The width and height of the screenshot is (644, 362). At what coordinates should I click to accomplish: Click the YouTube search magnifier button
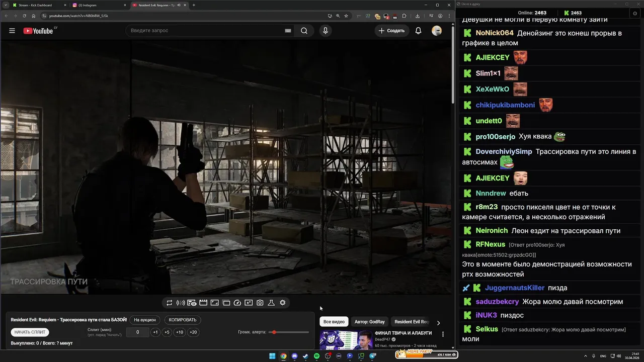[304, 31]
